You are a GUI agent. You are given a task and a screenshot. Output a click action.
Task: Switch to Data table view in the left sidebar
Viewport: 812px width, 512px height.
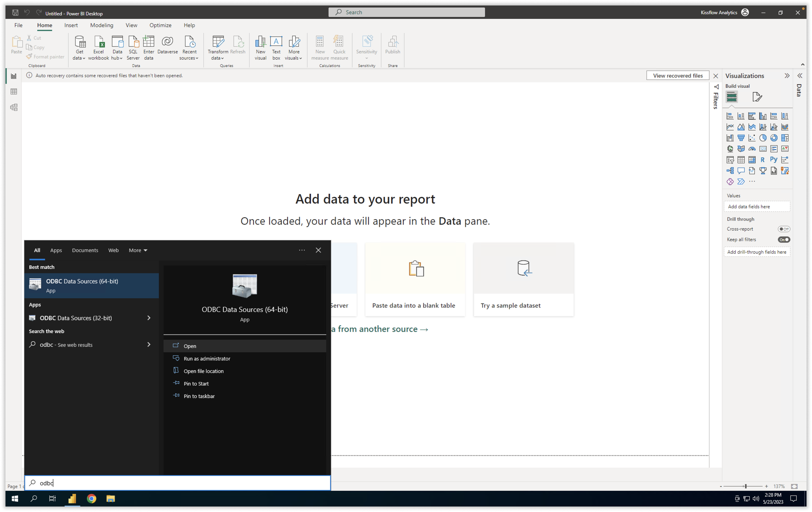click(14, 92)
